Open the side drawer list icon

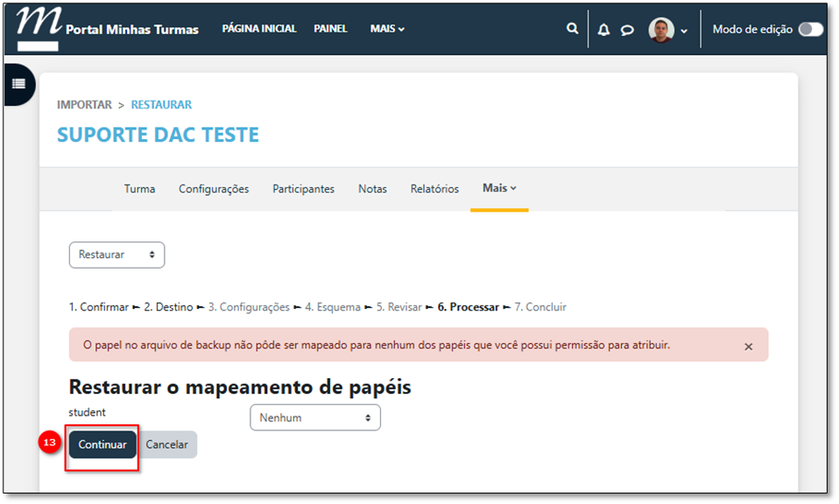point(18,85)
